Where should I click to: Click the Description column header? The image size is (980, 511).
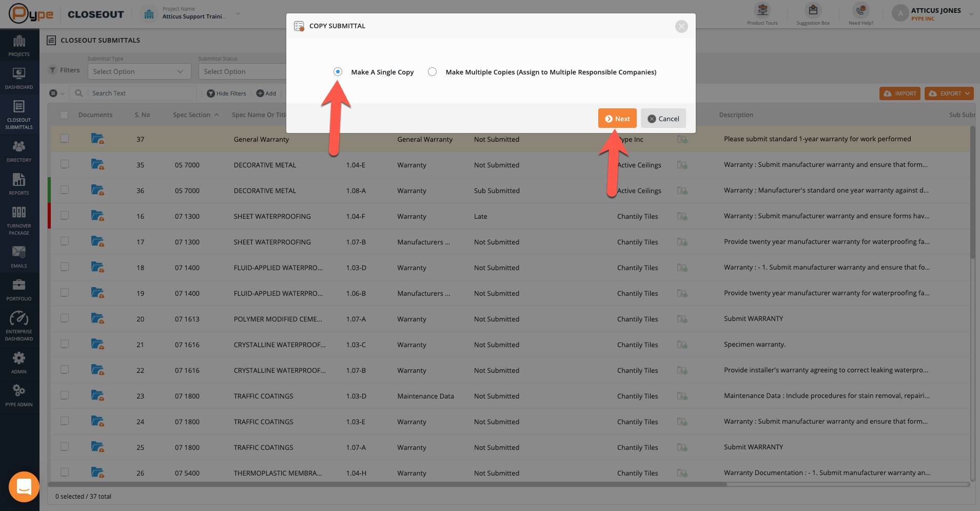736,115
